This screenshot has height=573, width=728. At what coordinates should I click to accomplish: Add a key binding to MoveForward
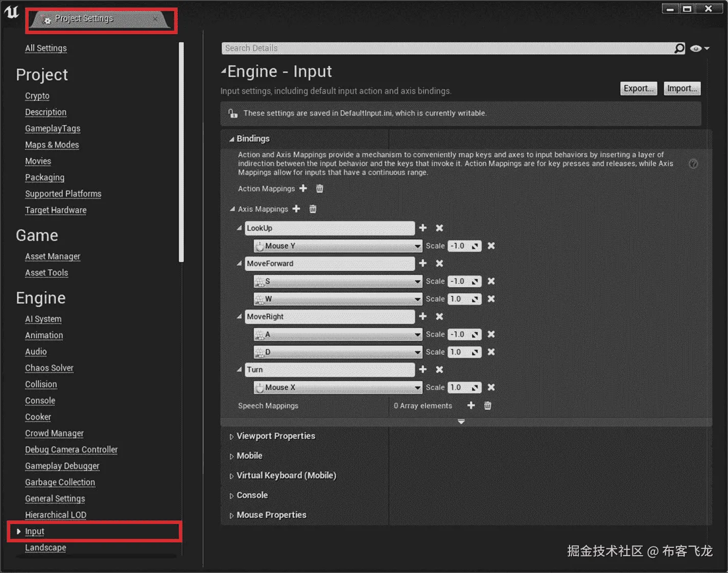coord(422,263)
